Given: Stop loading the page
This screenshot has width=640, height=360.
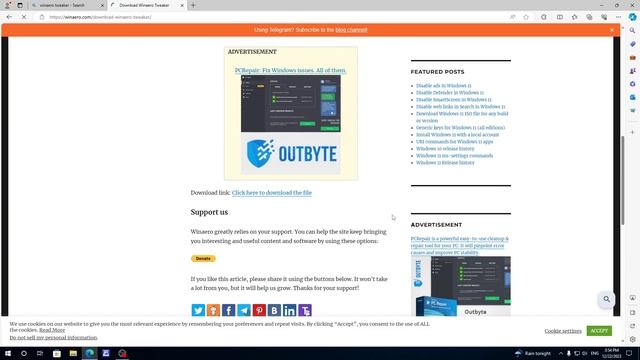Looking at the screenshot, I should 24,17.
